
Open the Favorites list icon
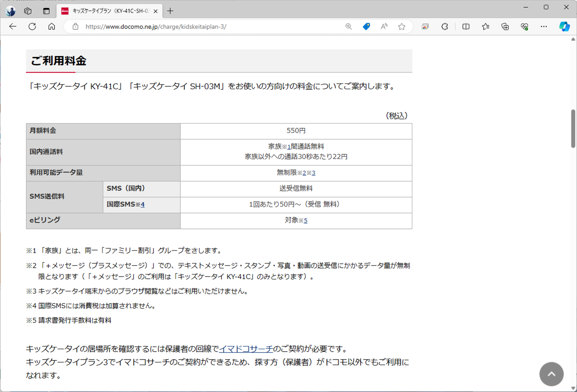point(485,26)
